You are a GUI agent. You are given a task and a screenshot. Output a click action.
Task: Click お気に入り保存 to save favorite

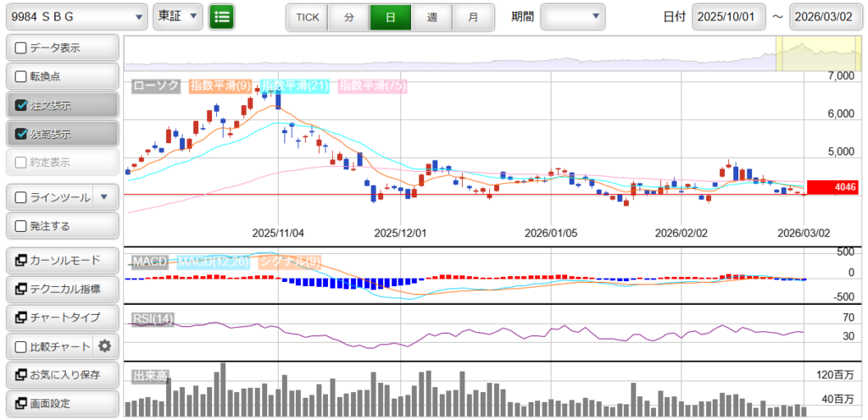click(x=61, y=374)
